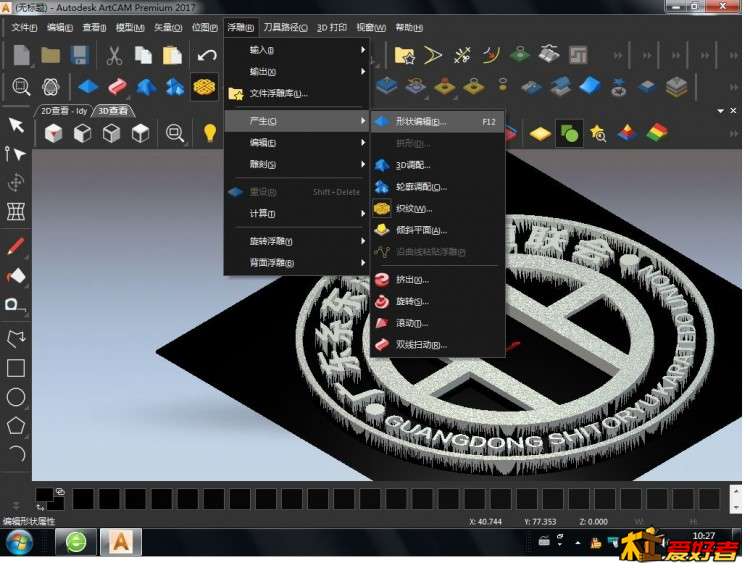Open 文件浮雕库(L)... from the relief menu

(x=297, y=93)
